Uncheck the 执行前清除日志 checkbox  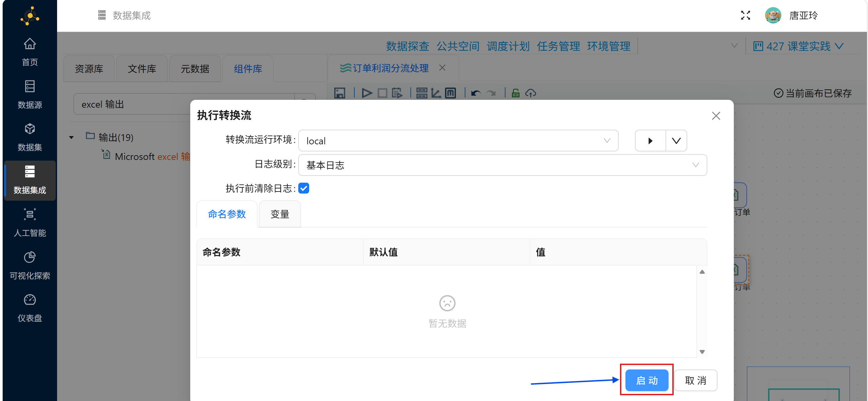coord(304,188)
